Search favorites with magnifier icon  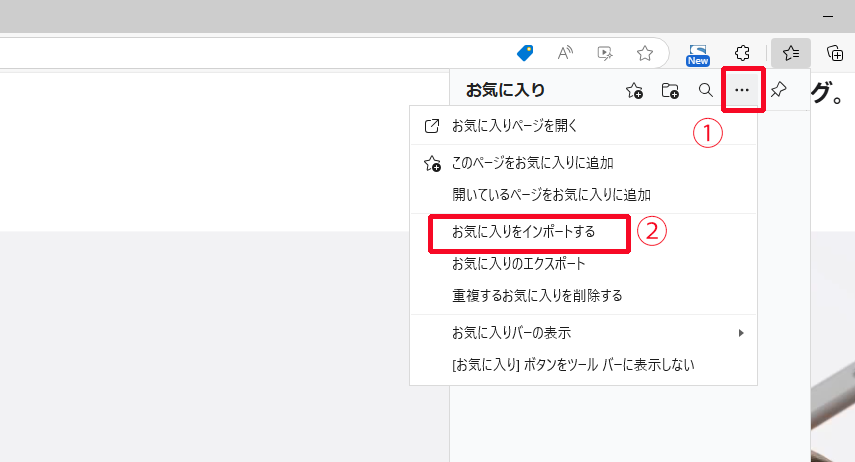click(706, 90)
